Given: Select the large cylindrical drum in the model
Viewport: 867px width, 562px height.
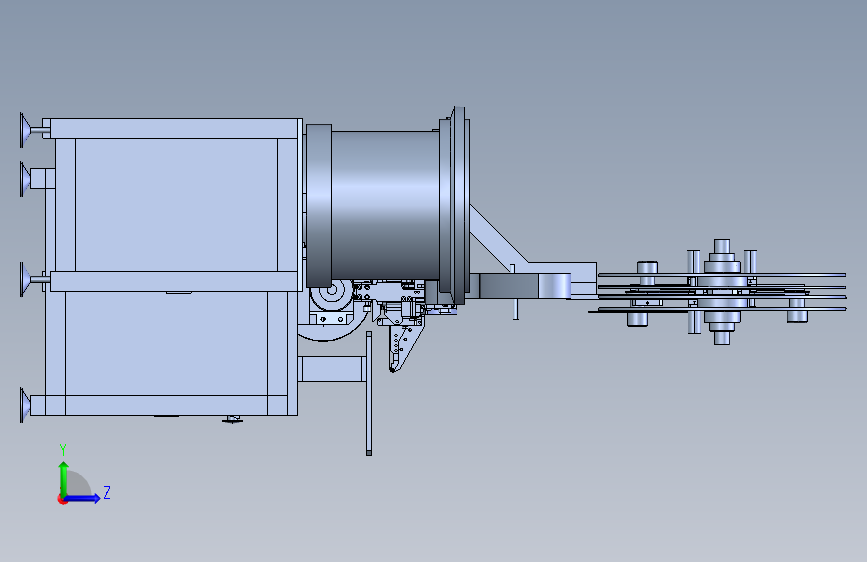Looking at the screenshot, I should 385,205.
